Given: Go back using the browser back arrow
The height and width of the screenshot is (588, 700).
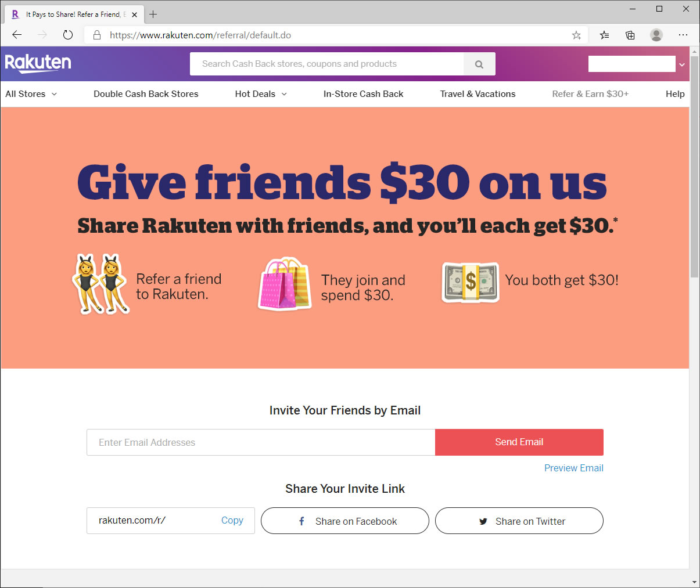Looking at the screenshot, I should 17,35.
